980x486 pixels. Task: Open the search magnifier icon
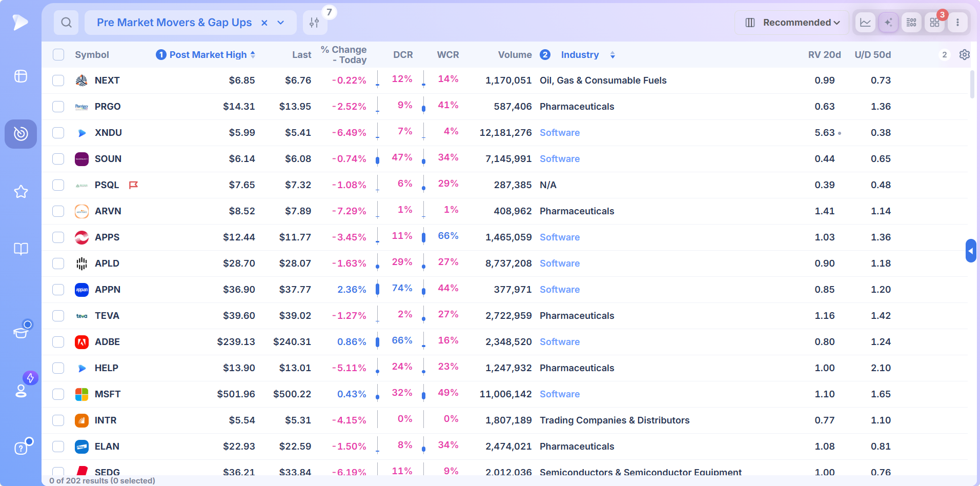(x=66, y=23)
